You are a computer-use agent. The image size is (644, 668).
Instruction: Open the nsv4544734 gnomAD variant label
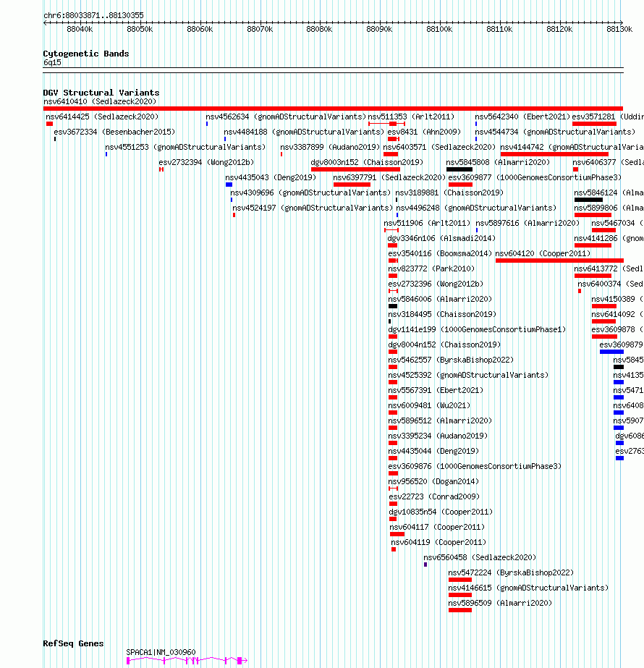coord(555,132)
